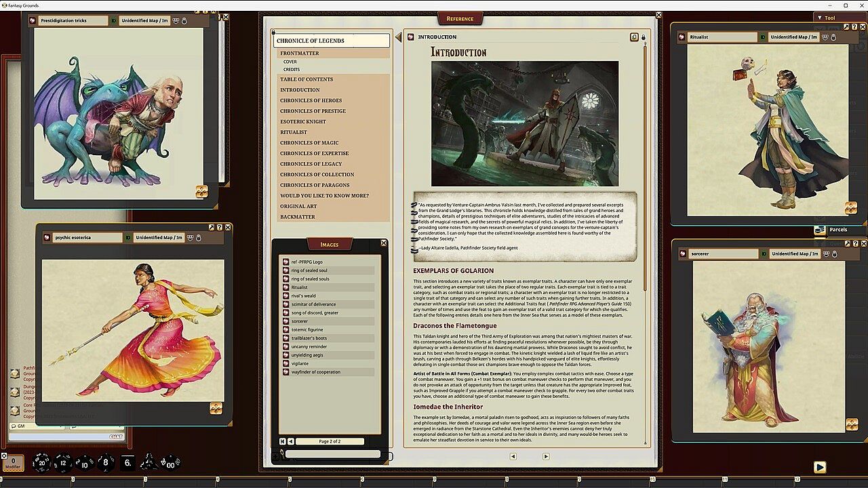Click the image link icon for Ritualist record
Viewport: 868px width, 488px height.
pos(682,37)
